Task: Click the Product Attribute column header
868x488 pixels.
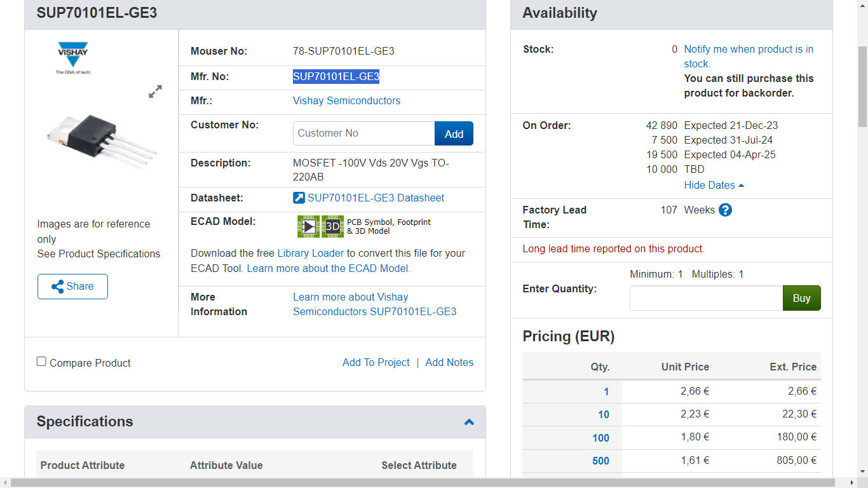Action: [83, 465]
